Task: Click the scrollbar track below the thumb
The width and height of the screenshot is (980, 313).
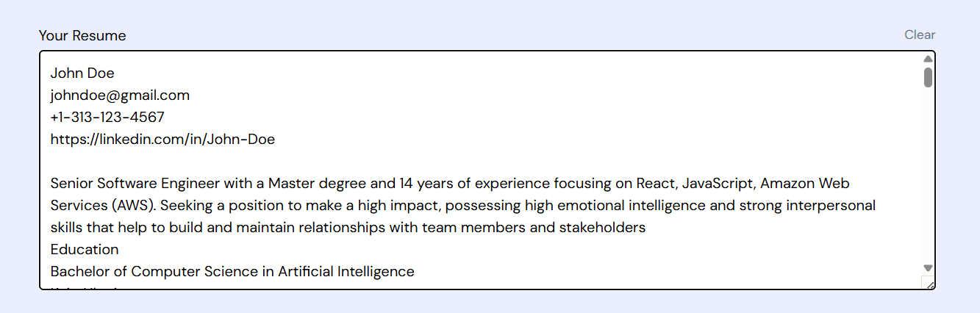Action: (x=928, y=176)
